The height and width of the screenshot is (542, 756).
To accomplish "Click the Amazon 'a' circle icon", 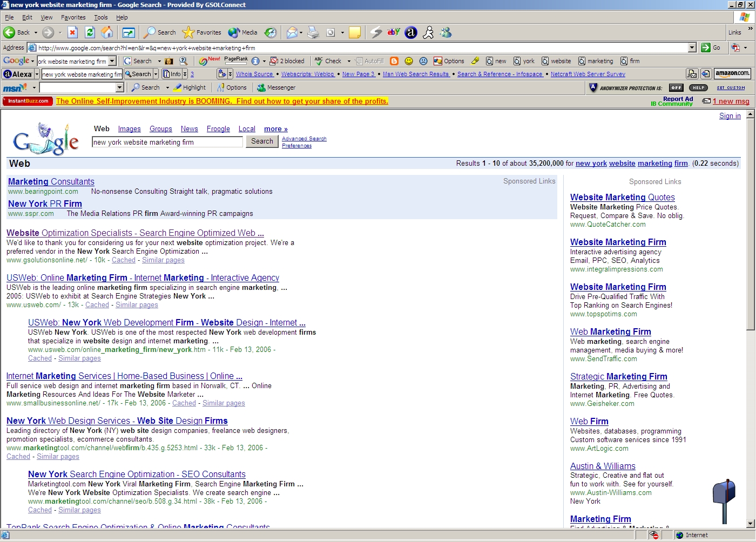I will pos(411,32).
